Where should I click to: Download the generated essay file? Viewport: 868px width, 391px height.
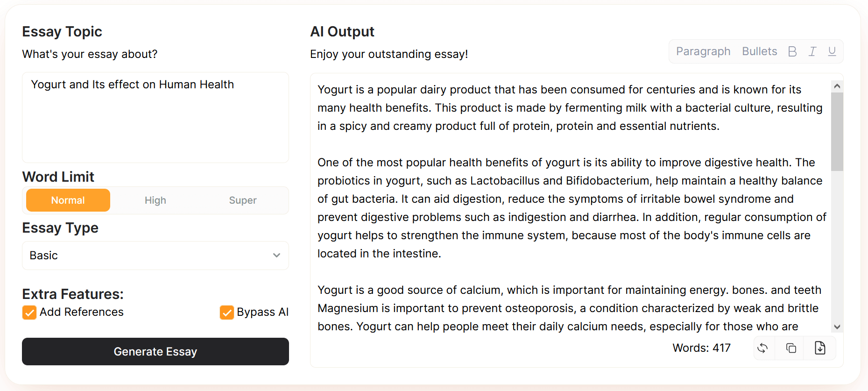[x=820, y=348]
